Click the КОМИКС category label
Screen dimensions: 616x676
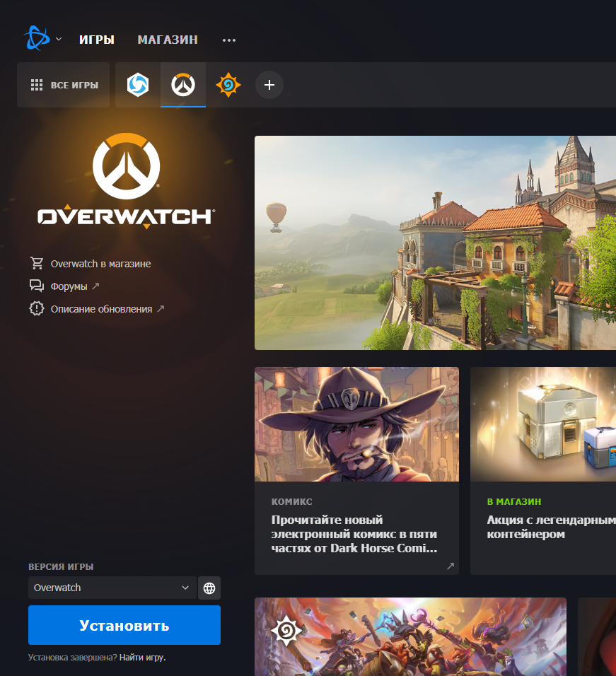click(x=292, y=502)
